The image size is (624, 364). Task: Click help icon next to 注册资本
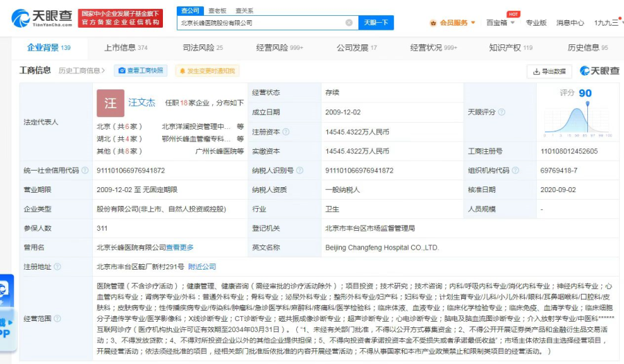pos(286,132)
